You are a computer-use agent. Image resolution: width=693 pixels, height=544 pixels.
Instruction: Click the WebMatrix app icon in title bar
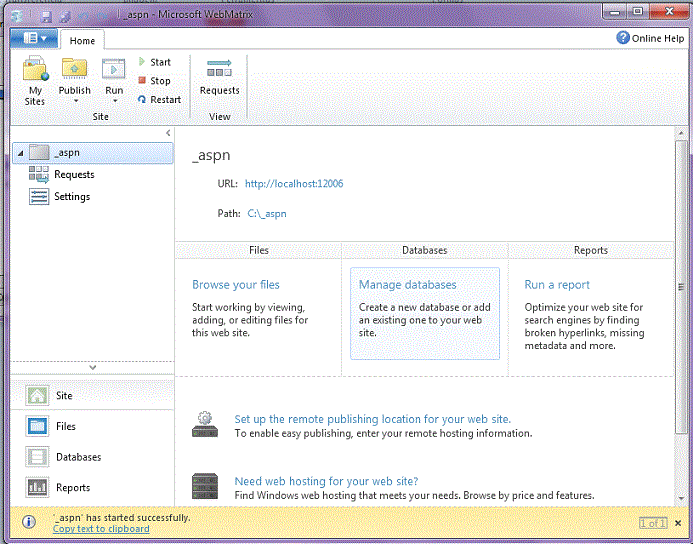point(17,16)
